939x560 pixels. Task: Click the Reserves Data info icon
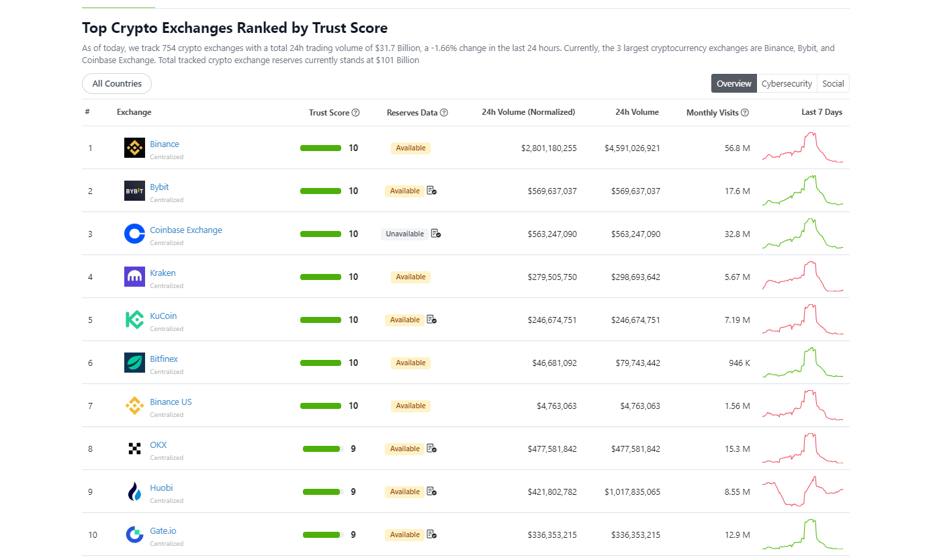pyautogui.click(x=444, y=113)
